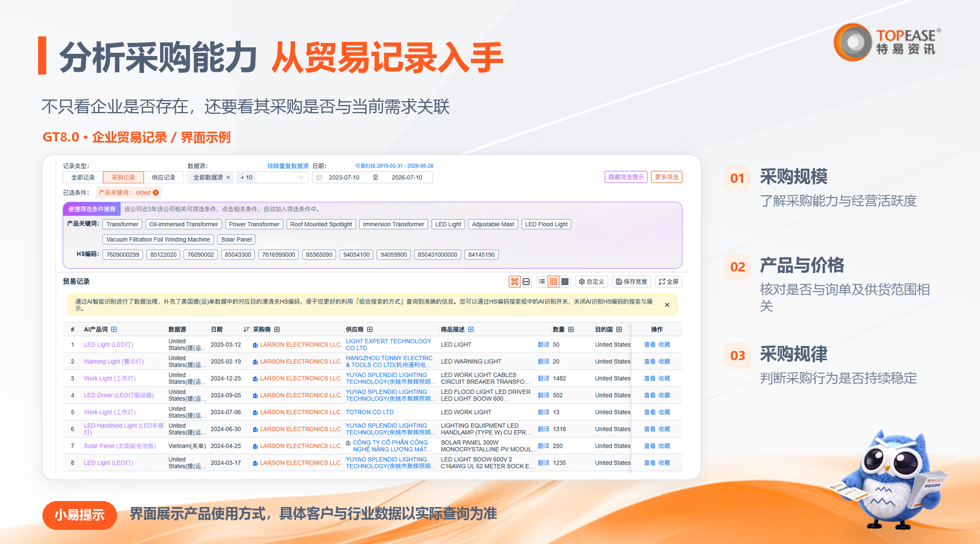Click the end date 2026-07-10 field

[x=407, y=177]
